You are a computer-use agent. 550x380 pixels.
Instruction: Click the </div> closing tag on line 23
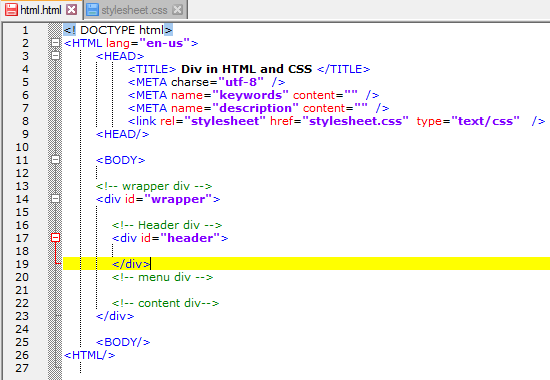pyautogui.click(x=115, y=316)
